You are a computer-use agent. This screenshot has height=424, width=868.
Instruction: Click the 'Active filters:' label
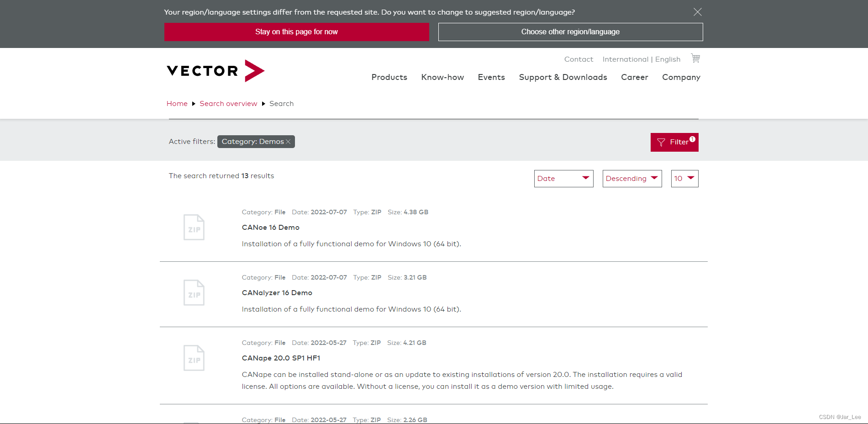(x=192, y=142)
